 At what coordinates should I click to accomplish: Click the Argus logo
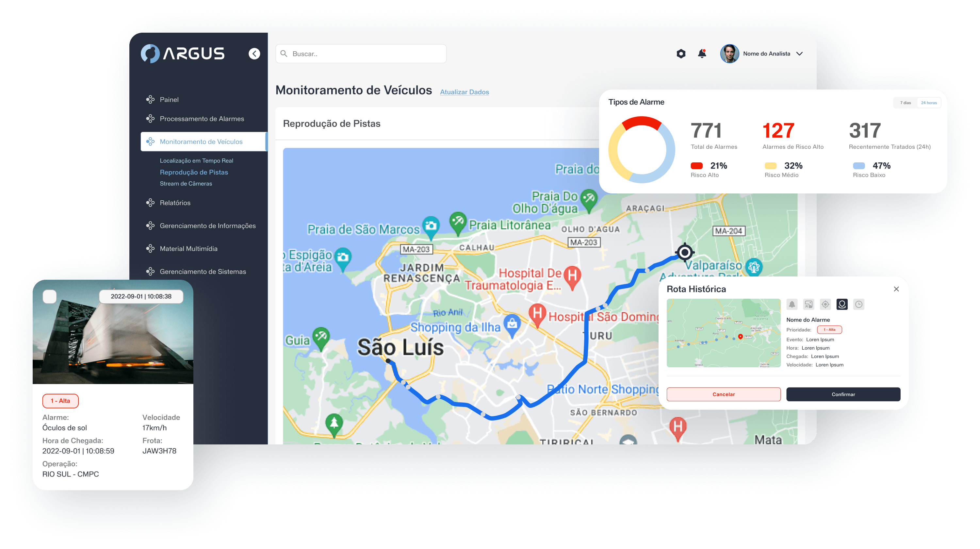[x=183, y=54]
